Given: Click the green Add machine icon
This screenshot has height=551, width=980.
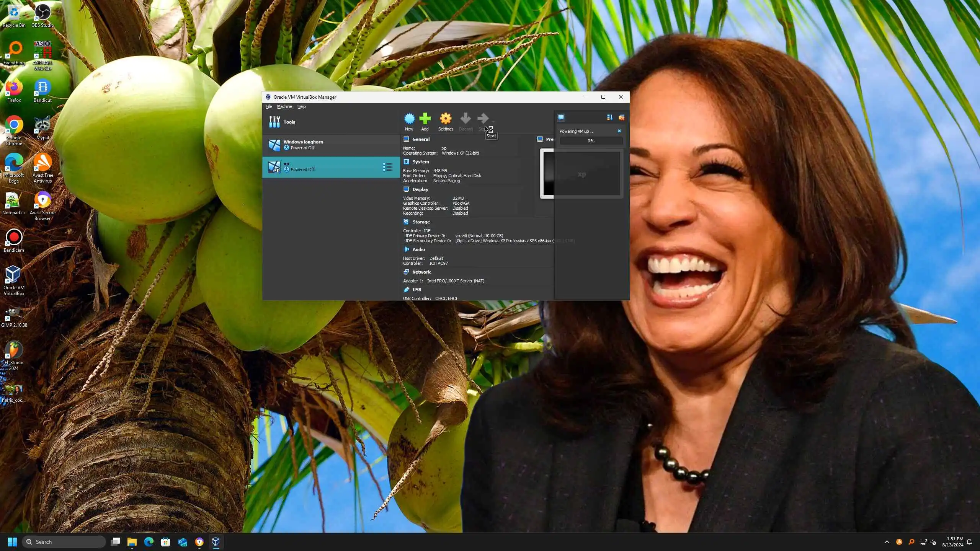Looking at the screenshot, I should click(x=425, y=119).
